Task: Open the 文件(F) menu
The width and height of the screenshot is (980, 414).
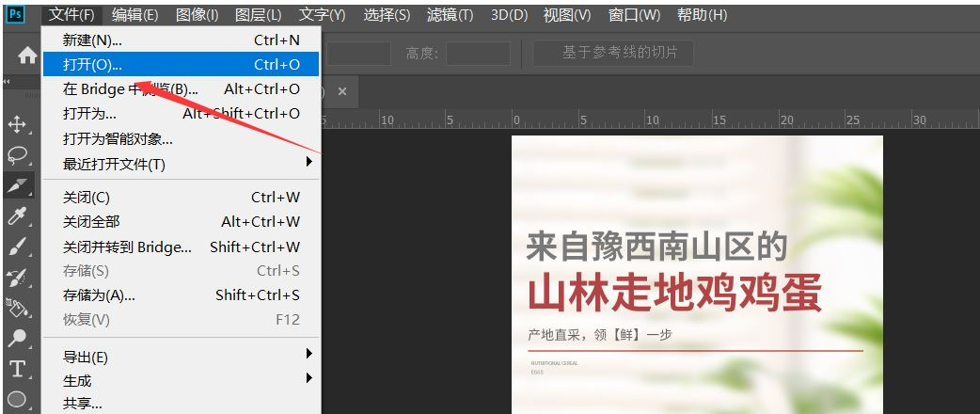Action: (x=71, y=14)
